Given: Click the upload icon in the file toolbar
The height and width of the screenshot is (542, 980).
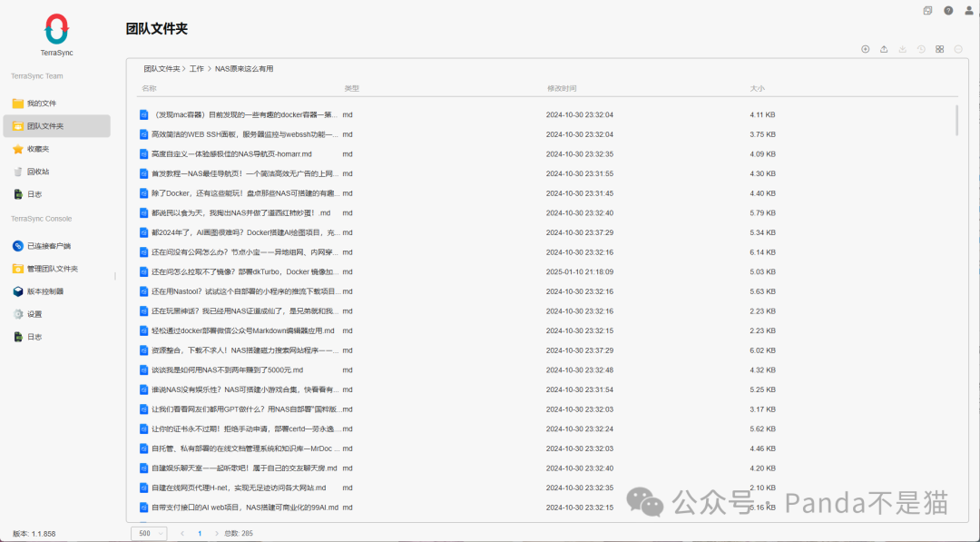Looking at the screenshot, I should point(884,49).
